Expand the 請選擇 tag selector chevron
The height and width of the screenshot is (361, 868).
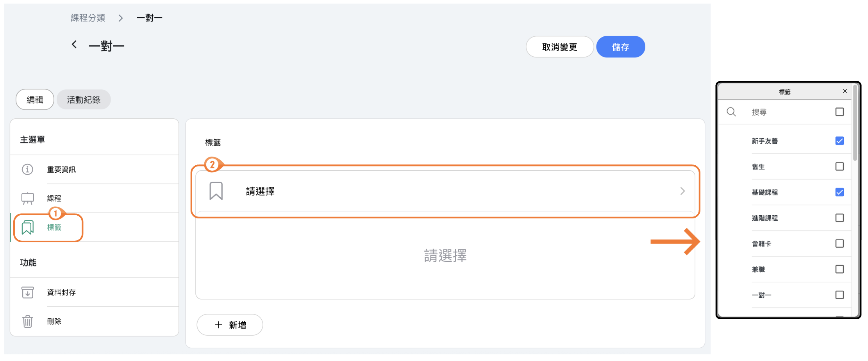pos(682,191)
